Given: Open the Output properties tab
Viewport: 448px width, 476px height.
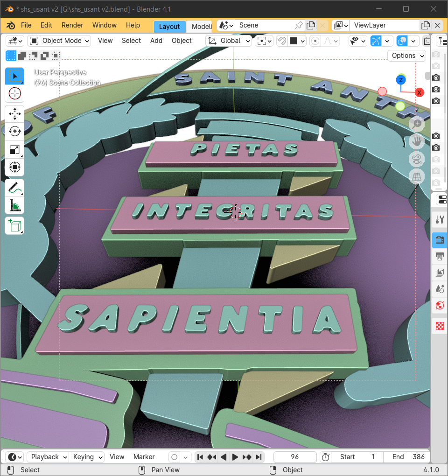Looking at the screenshot, I should tap(440, 257).
